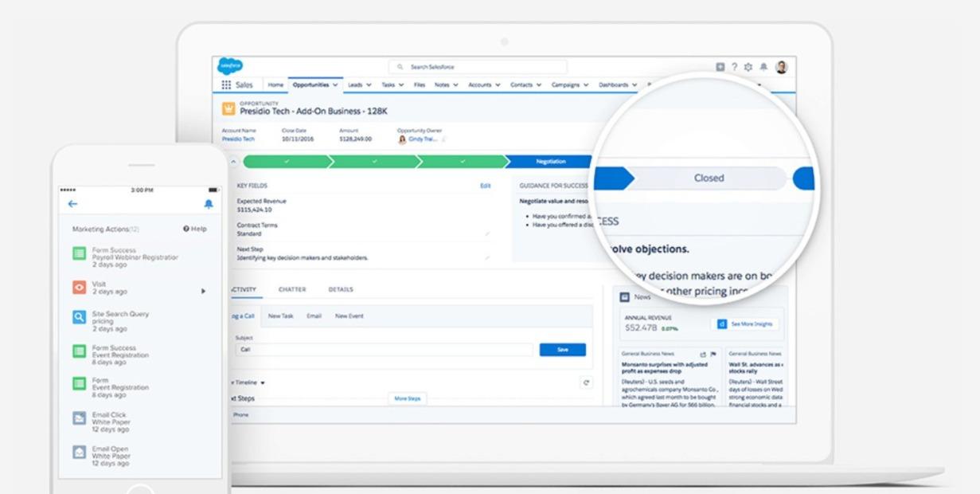Image resolution: width=980 pixels, height=494 pixels.
Task: Open the help question mark icon
Action: click(734, 68)
